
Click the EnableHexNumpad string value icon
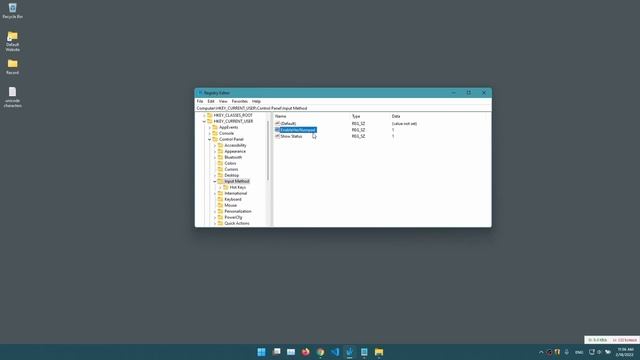[x=278, y=130]
